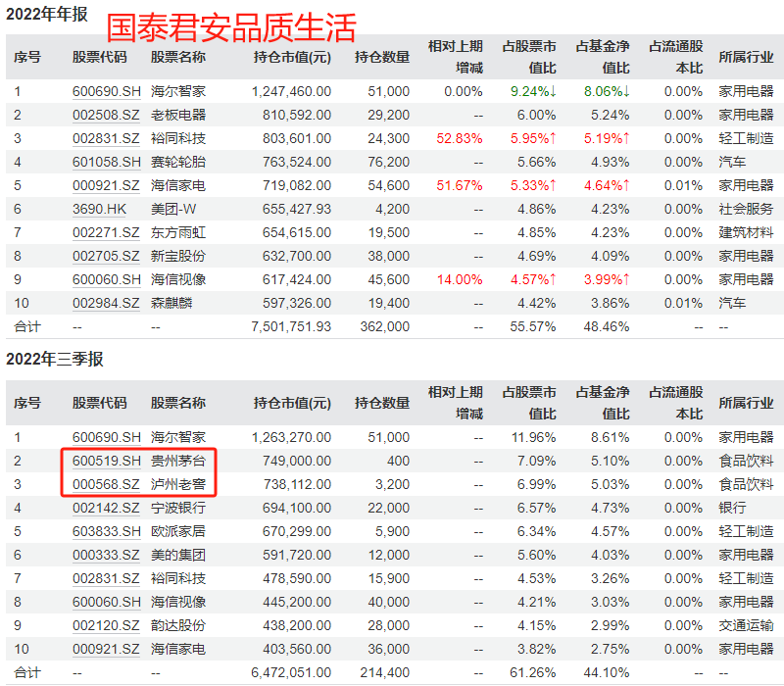
Task: Click market value 1,247,460.00
Action: [291, 91]
